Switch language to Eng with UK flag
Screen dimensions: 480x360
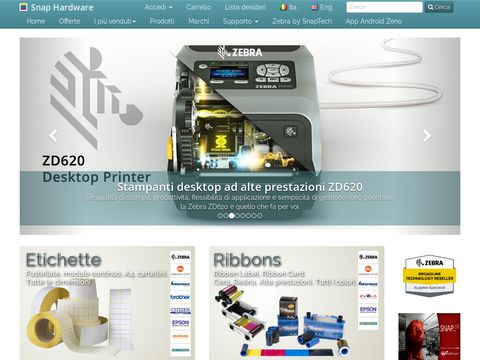(x=321, y=7)
